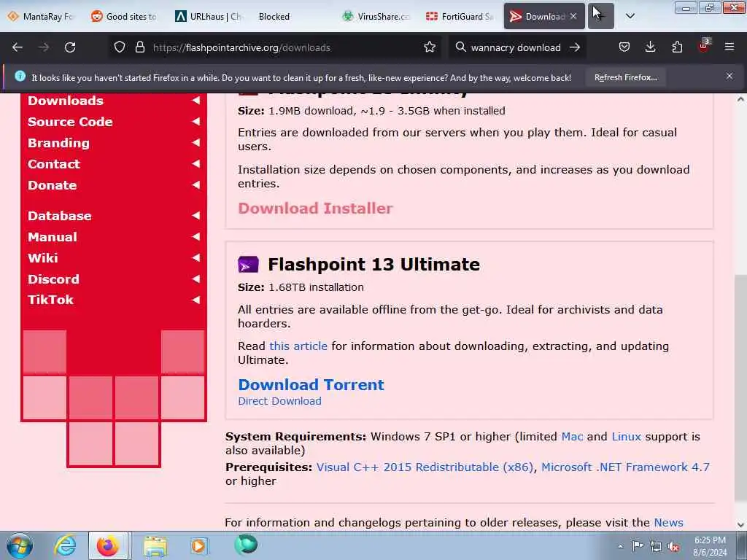Open the 'this article' link

click(x=298, y=346)
